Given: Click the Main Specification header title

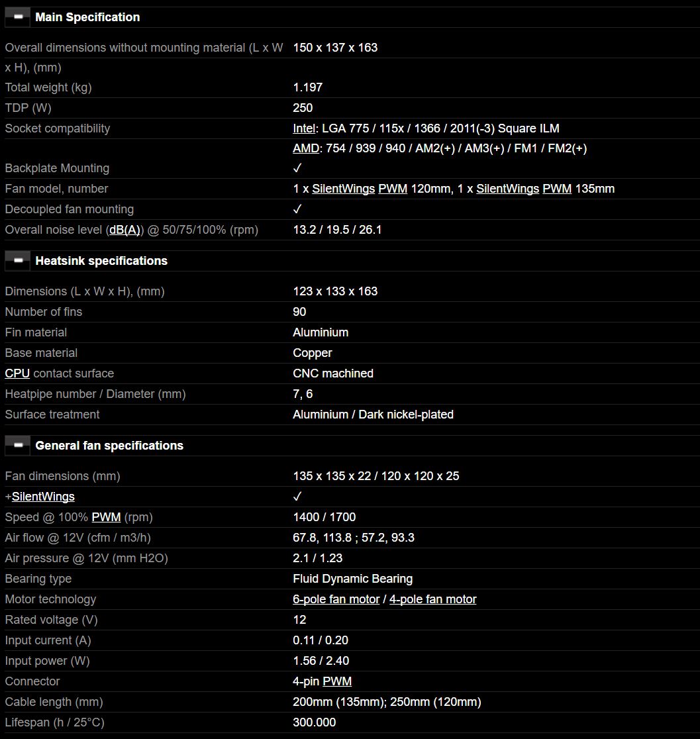Looking at the screenshot, I should pyautogui.click(x=87, y=17).
